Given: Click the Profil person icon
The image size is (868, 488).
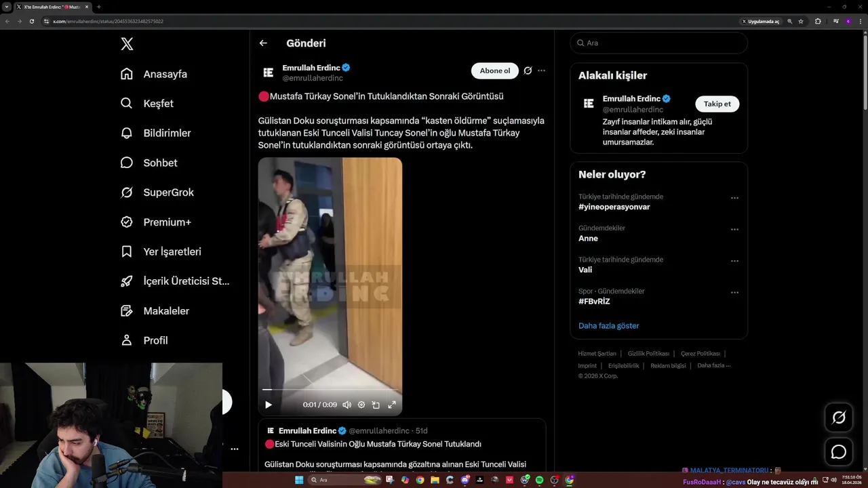Looking at the screenshot, I should coord(127,340).
